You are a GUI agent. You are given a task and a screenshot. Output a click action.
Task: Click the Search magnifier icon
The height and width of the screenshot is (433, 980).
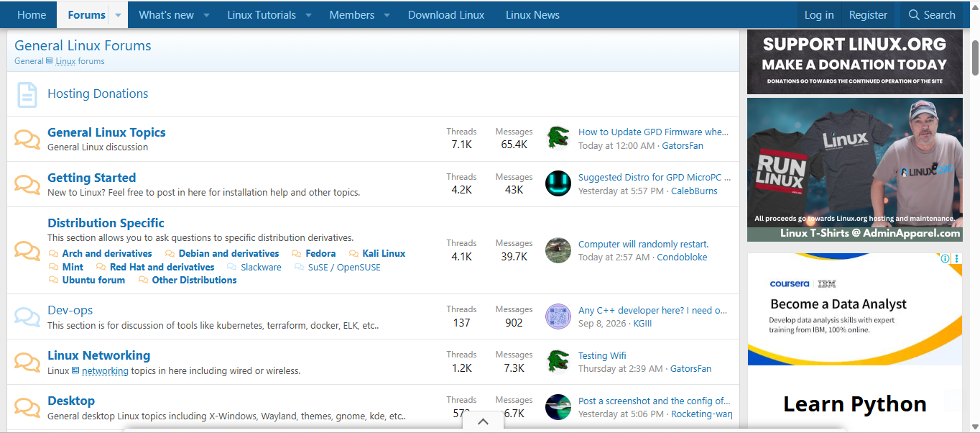point(914,15)
